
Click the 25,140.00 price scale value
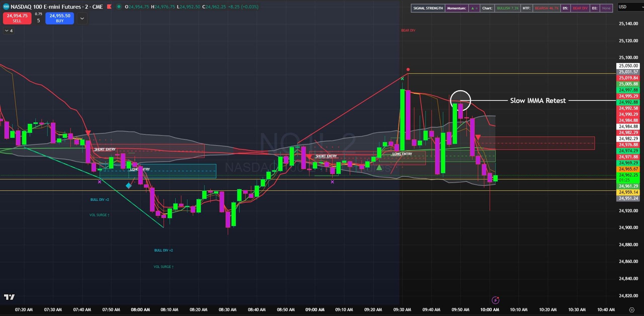pyautogui.click(x=628, y=24)
